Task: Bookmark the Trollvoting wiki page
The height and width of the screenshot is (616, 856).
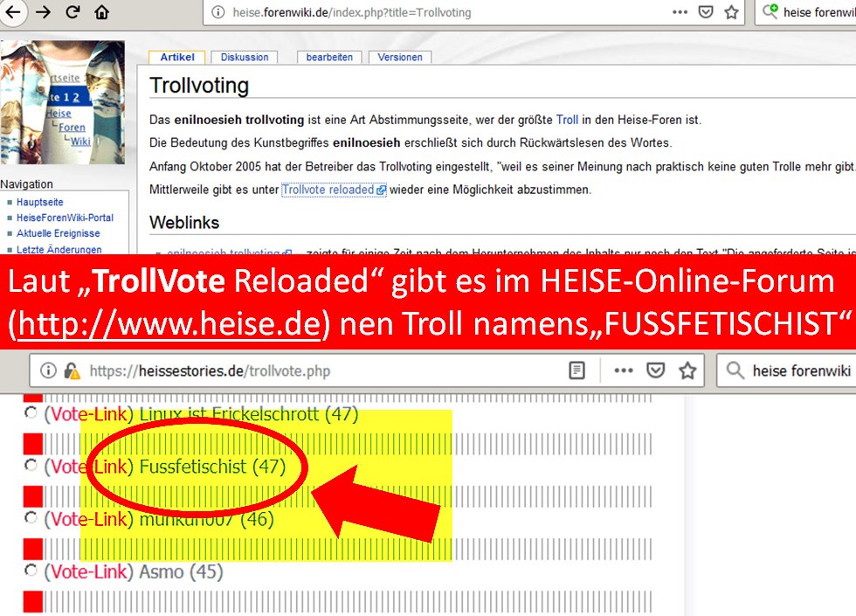Action: (x=732, y=12)
